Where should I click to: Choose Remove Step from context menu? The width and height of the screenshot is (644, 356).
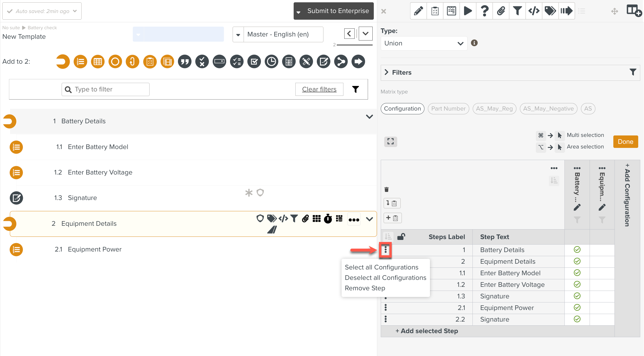(365, 288)
